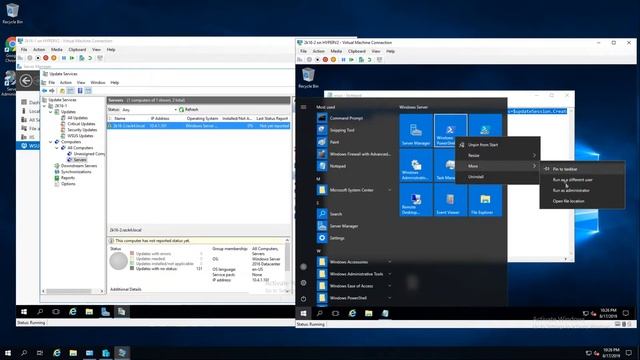Open Clipboard menu in the 2k16-2 VM window

(x=356, y=51)
